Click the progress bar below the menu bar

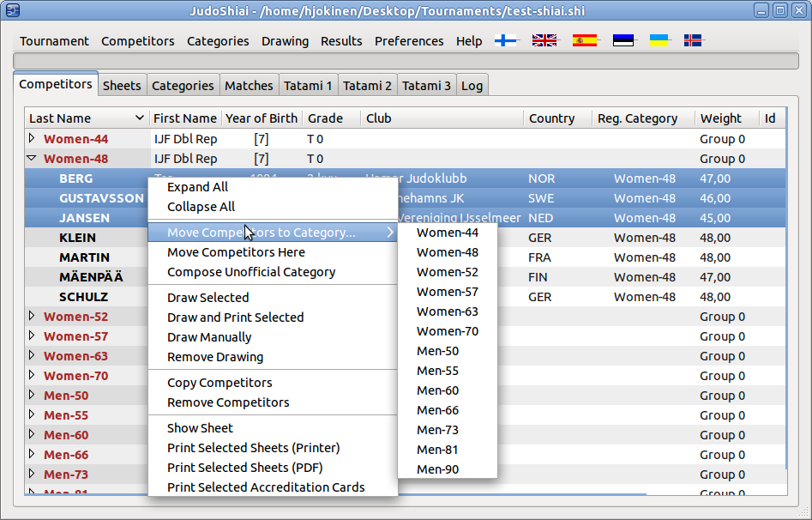coord(406,61)
